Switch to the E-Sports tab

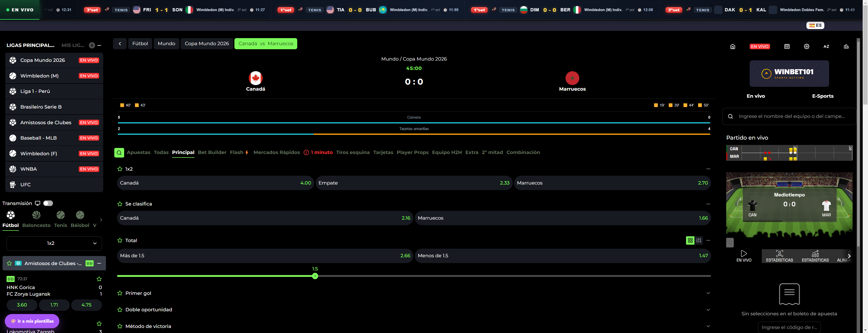point(823,96)
